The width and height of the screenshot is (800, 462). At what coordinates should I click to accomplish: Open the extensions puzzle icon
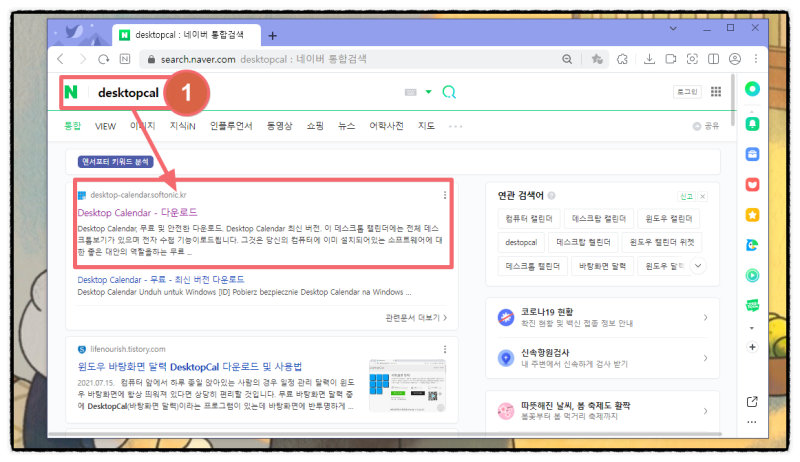[622, 59]
